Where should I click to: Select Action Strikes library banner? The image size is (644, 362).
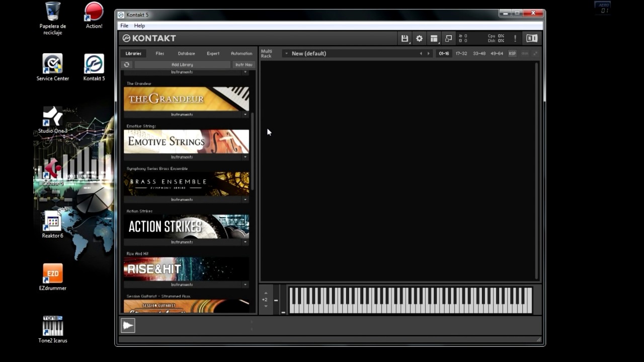click(186, 226)
